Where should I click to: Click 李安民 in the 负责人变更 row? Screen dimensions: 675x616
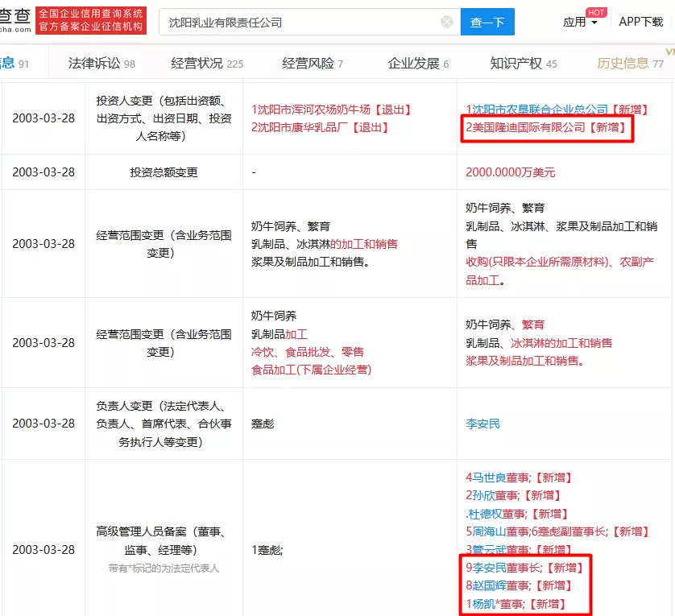(482, 423)
